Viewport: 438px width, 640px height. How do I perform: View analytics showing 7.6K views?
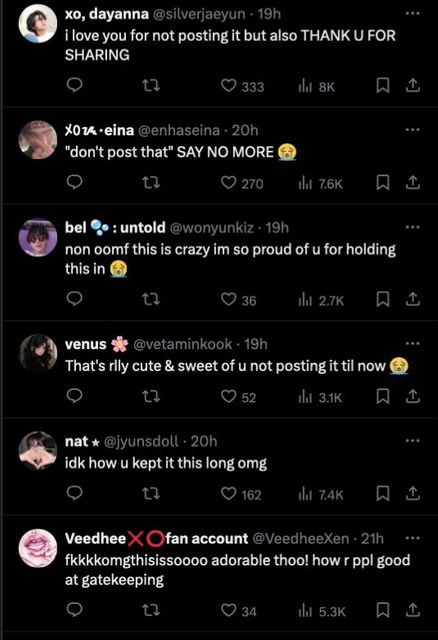tap(320, 184)
